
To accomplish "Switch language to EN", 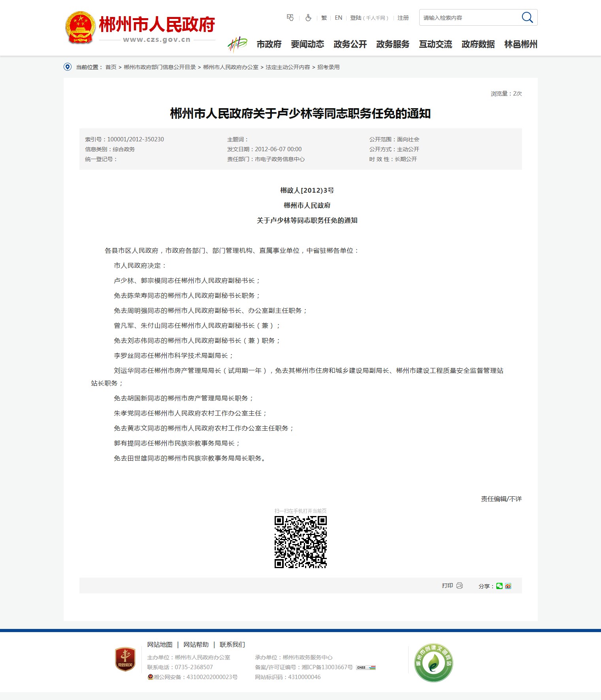I will point(339,18).
